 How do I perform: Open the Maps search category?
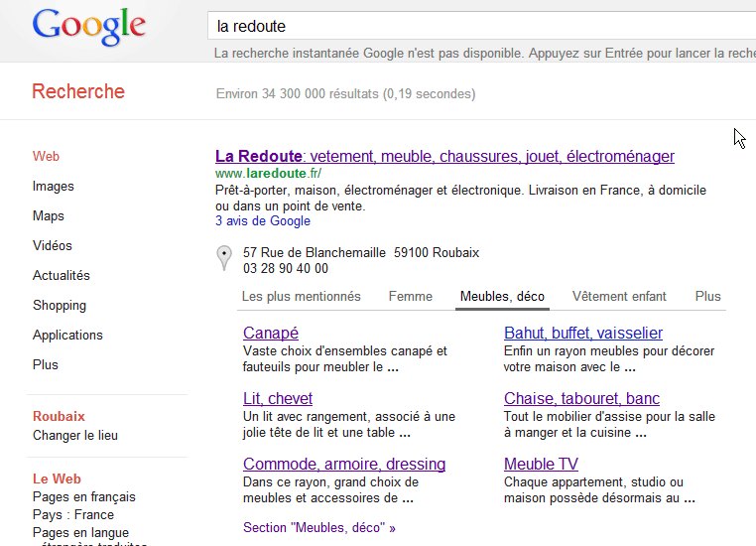coord(49,215)
